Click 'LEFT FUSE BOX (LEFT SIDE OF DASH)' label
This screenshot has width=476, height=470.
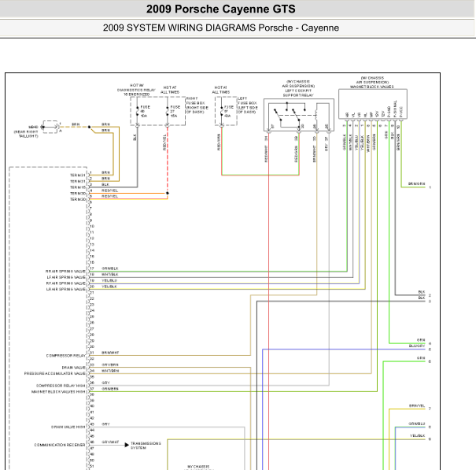pos(248,105)
